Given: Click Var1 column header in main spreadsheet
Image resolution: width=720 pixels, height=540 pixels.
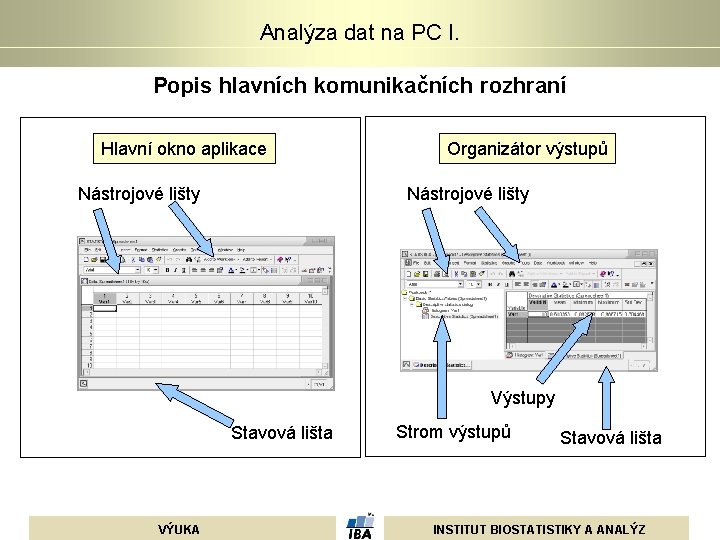Looking at the screenshot, I should [x=105, y=299].
